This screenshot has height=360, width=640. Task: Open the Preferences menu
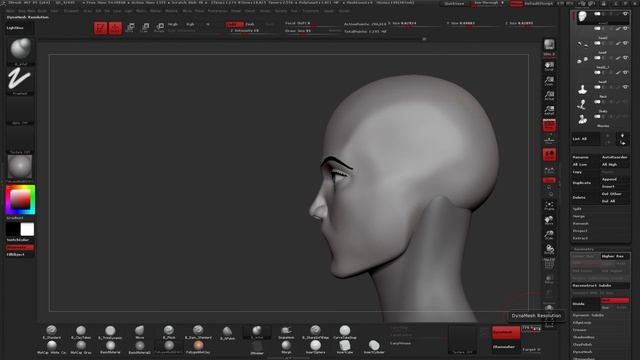(x=217, y=11)
